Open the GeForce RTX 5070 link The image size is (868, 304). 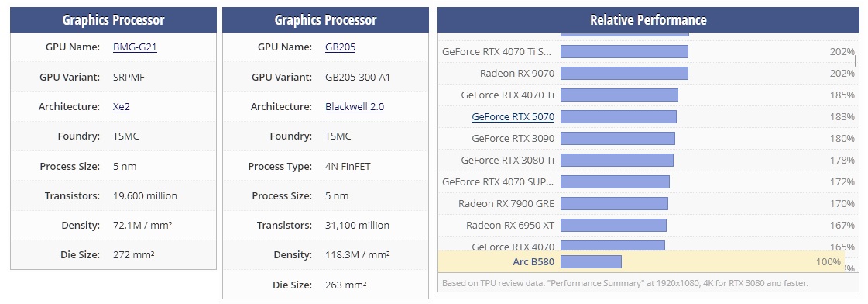[x=513, y=116]
